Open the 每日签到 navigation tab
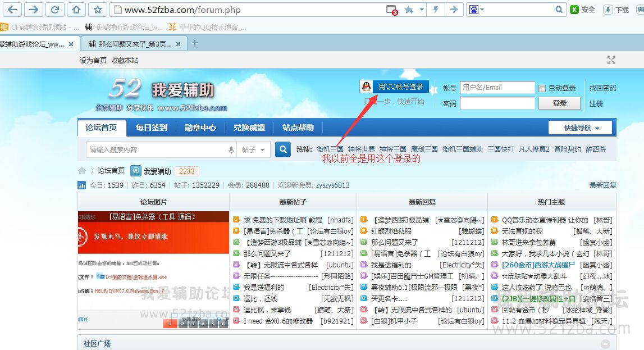The height and width of the screenshot is (350, 644). tap(151, 128)
